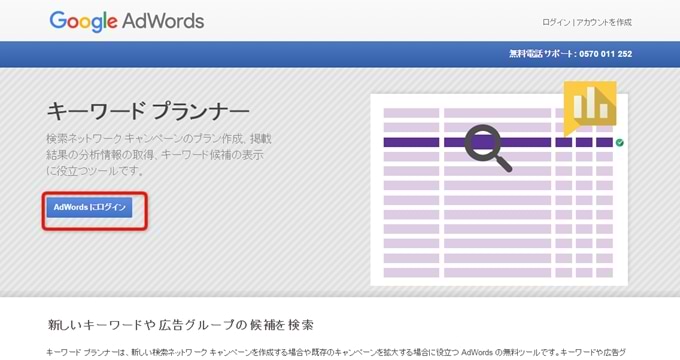Click the last light purple table row
Image resolution: width=680 pixels, height=360 pixels.
tap(498, 272)
